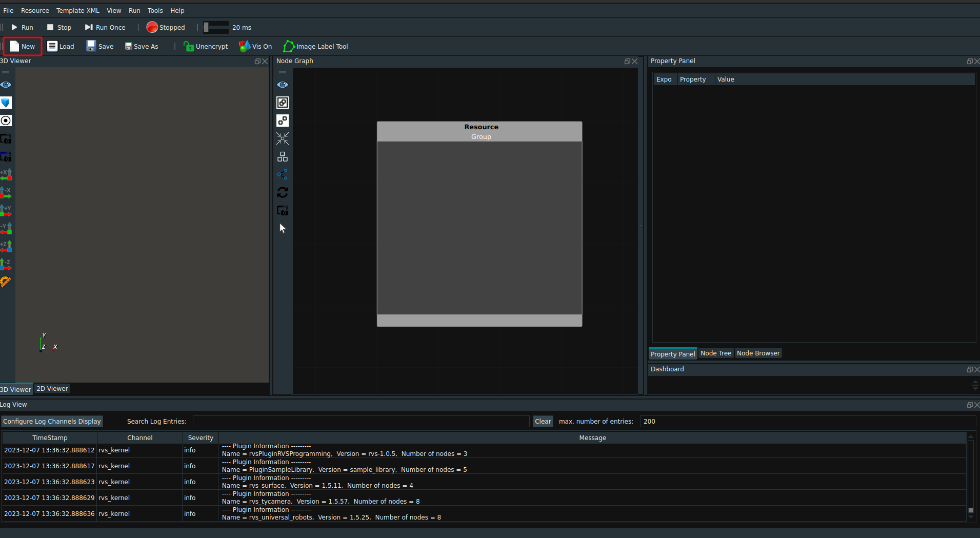Set view to -Y axis
The image size is (980, 538).
click(x=6, y=228)
